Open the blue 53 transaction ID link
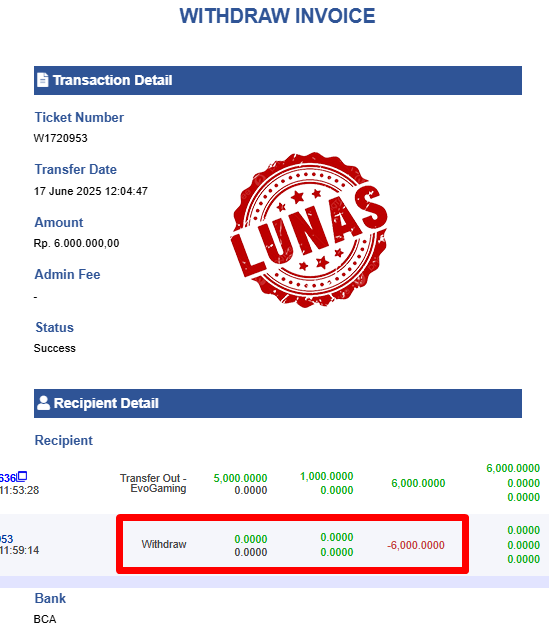The width and height of the screenshot is (549, 642). click(6, 539)
